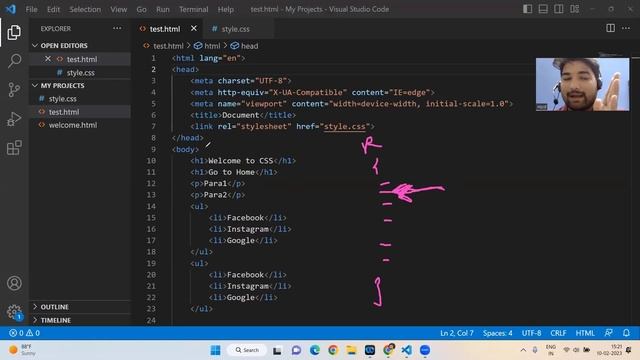Split the editor to the right
Image resolution: width=640 pixels, height=360 pixels.
(x=610, y=28)
